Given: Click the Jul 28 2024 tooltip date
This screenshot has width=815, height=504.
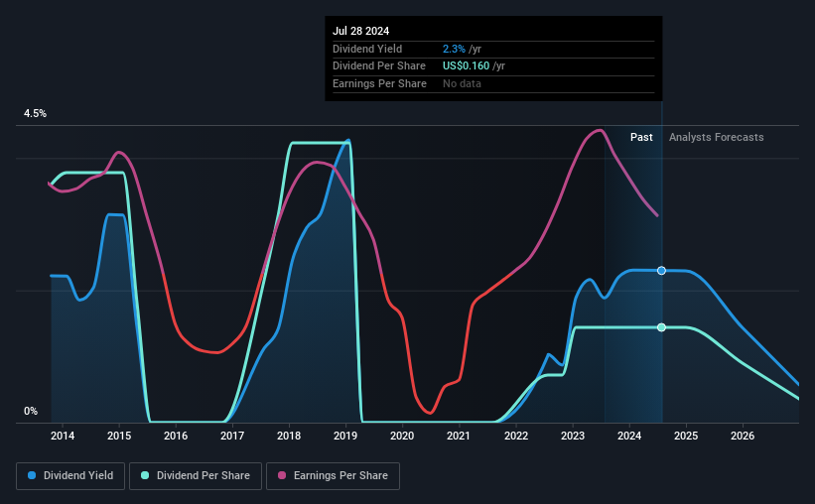Looking at the screenshot, I should [x=360, y=31].
